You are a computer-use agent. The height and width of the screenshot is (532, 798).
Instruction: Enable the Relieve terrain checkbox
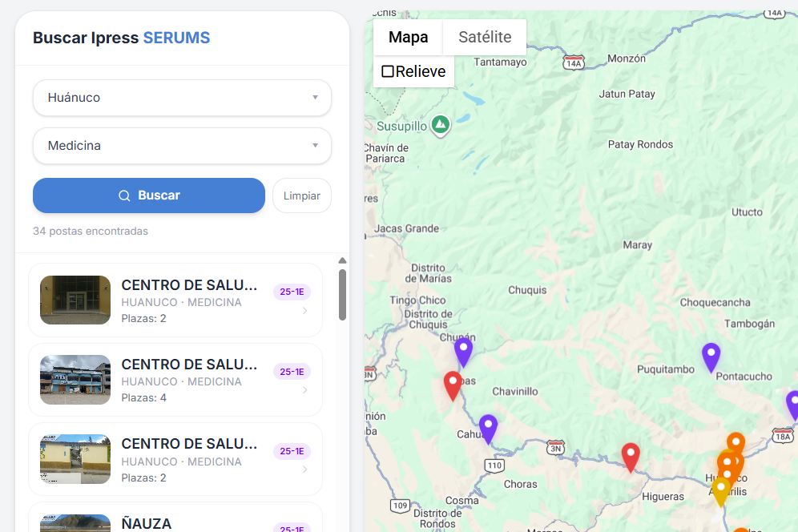tap(388, 71)
